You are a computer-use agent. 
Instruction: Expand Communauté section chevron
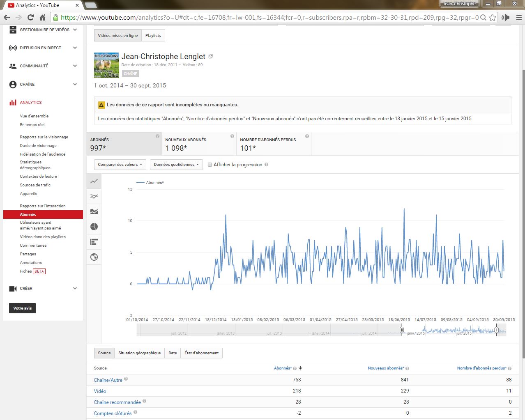click(75, 66)
